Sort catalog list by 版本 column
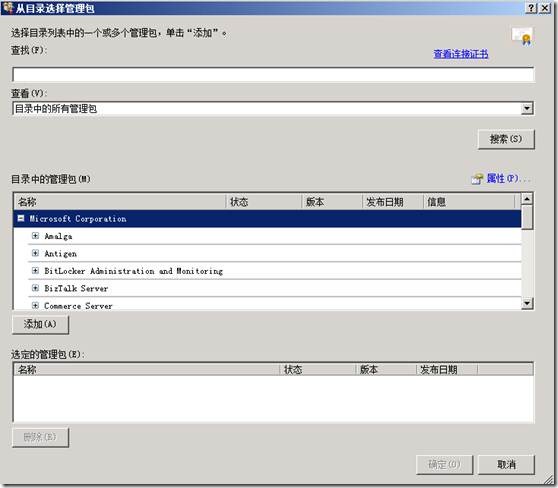The width and height of the screenshot is (558, 488). [x=332, y=202]
